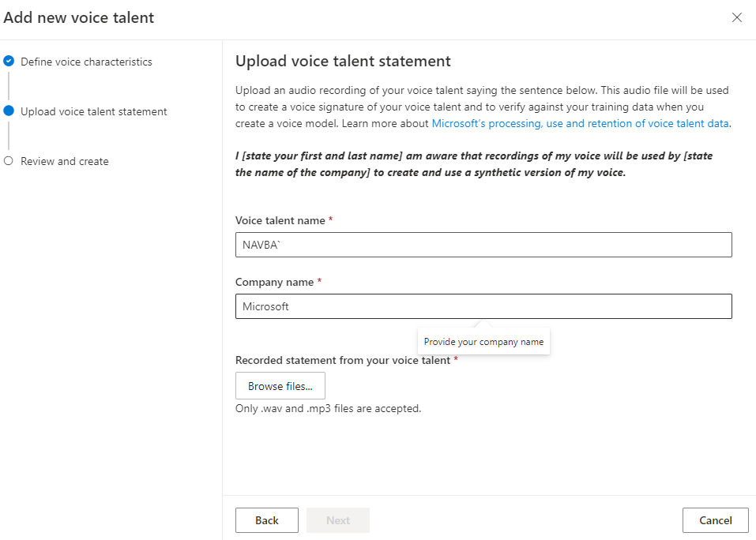The height and width of the screenshot is (540, 756).
Task: Select the Review and create step
Action: pyautogui.click(x=66, y=161)
